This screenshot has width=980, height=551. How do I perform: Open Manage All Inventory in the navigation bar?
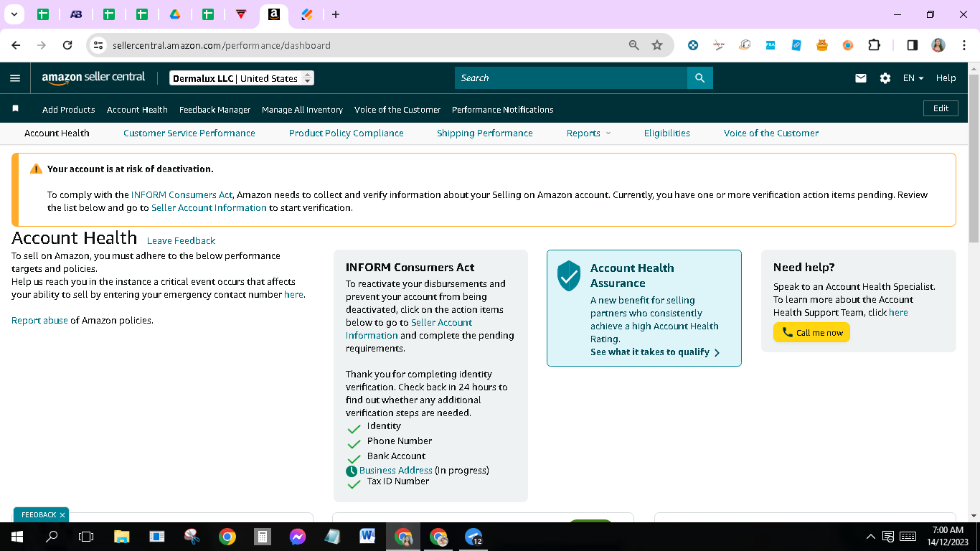pyautogui.click(x=303, y=110)
